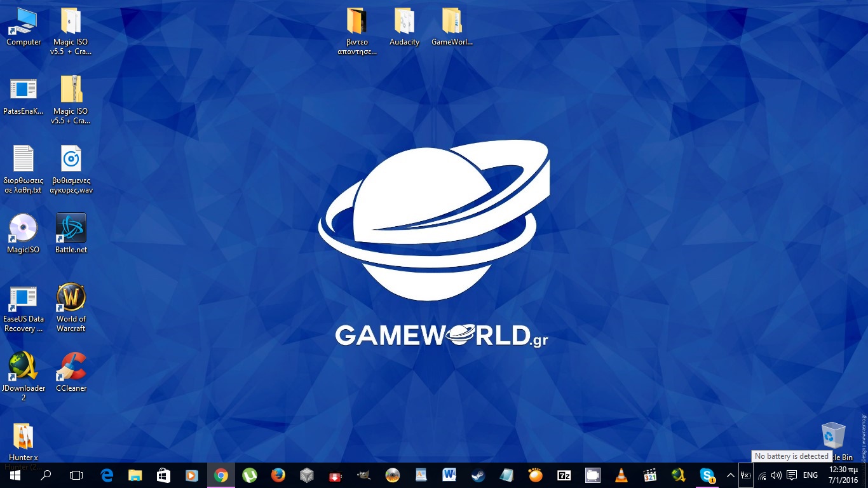Screen dimensions: 868x488
Task: Open the orange GOM Player taskbar icon
Action: coord(536,475)
